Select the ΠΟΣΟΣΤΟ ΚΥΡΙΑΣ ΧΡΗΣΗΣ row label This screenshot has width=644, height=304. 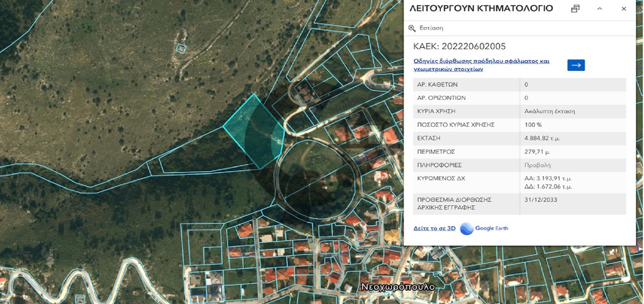(457, 125)
